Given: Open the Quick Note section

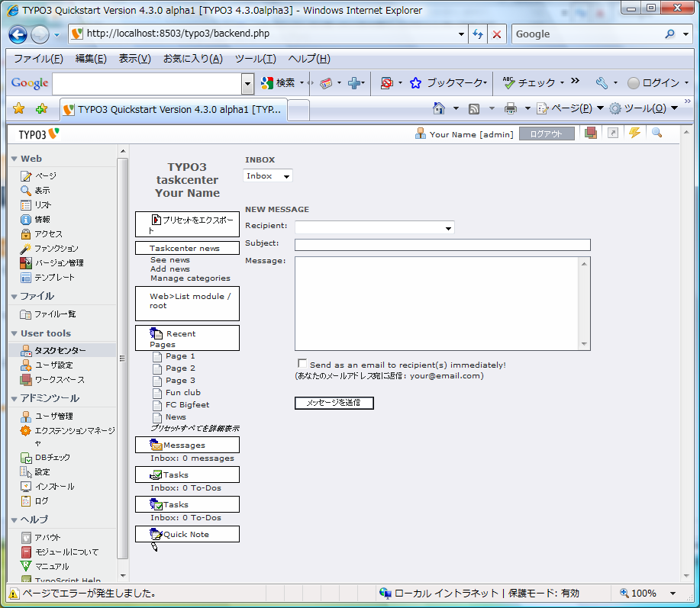Looking at the screenshot, I should [x=187, y=535].
